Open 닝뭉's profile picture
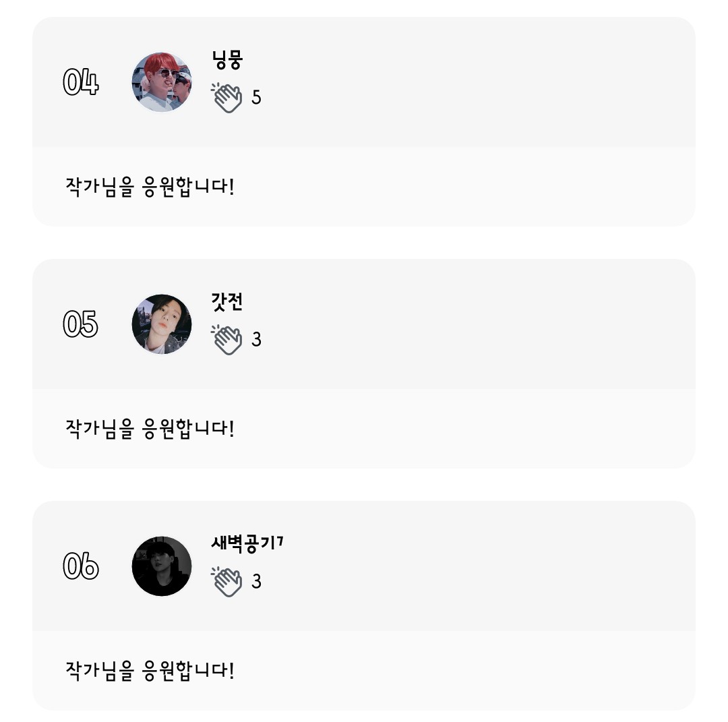This screenshot has height=722, width=728. pyautogui.click(x=162, y=82)
